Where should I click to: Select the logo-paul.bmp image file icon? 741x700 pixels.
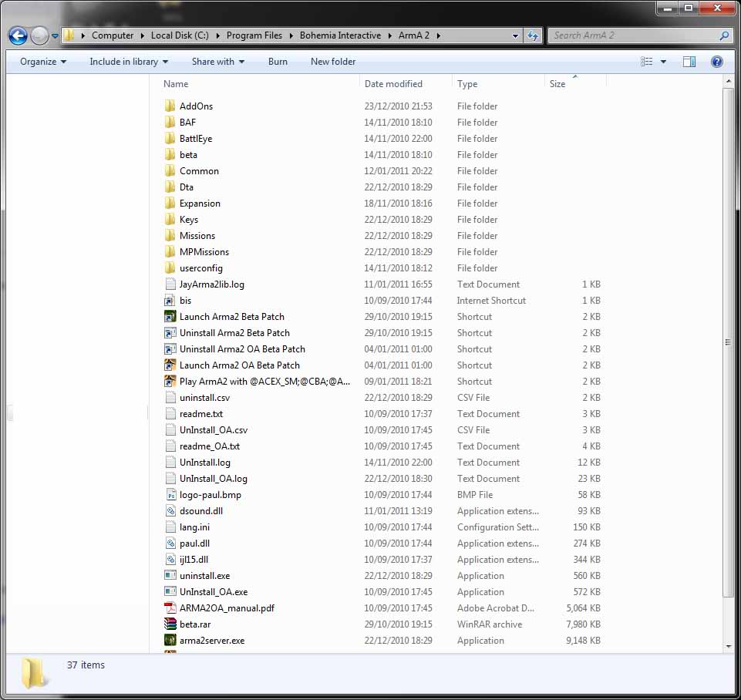coord(170,495)
